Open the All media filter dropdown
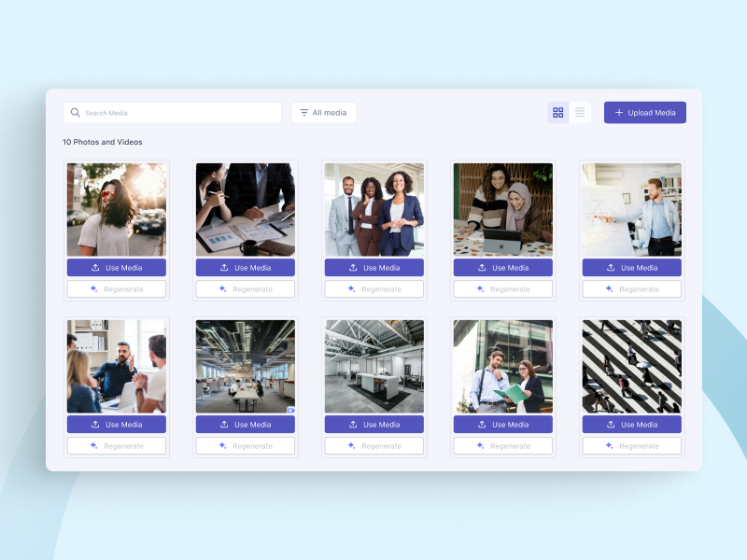The image size is (747, 560). point(323,113)
